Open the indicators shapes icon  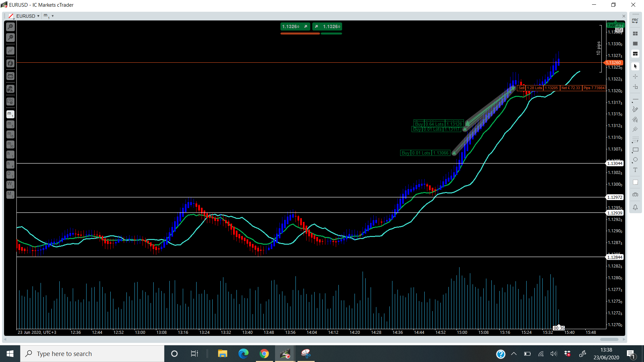10,89
